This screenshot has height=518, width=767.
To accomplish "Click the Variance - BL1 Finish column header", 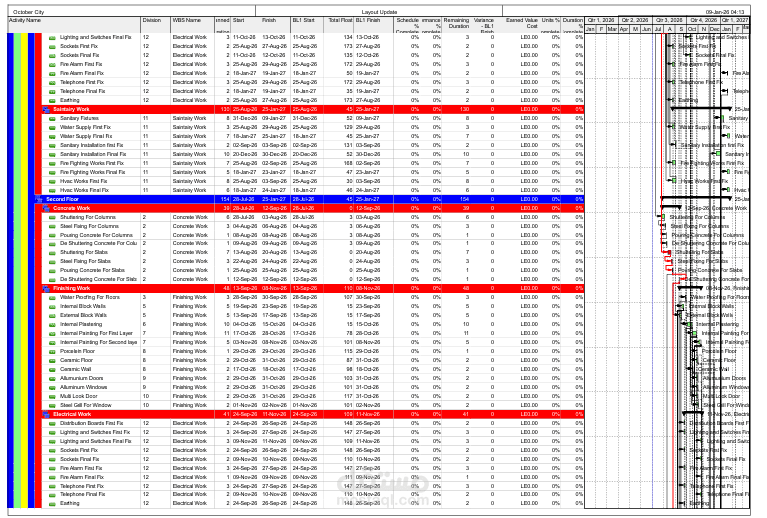I will coord(484,25).
